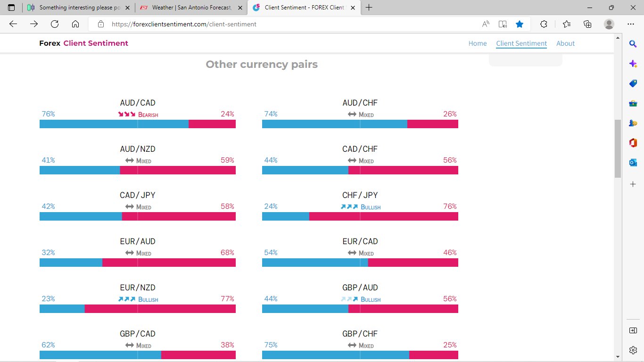Open the Collections toolbar icon
This screenshot has height=362, width=644.
tap(587, 24)
